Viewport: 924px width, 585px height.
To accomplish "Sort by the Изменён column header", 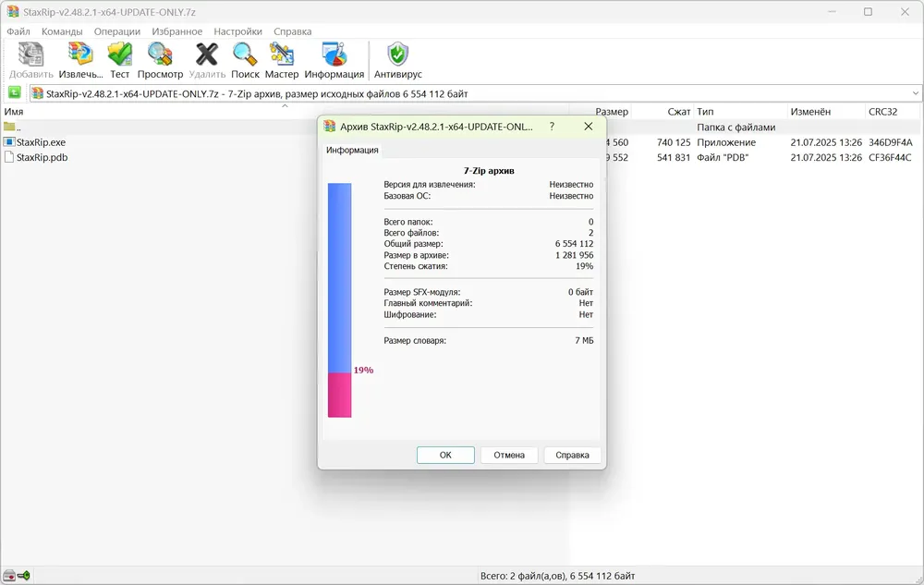I will pos(810,111).
